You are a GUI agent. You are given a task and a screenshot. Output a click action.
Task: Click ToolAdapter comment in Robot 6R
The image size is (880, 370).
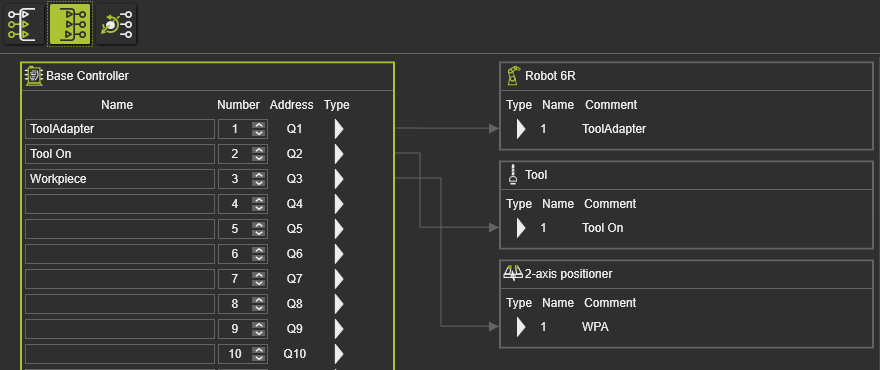(614, 129)
